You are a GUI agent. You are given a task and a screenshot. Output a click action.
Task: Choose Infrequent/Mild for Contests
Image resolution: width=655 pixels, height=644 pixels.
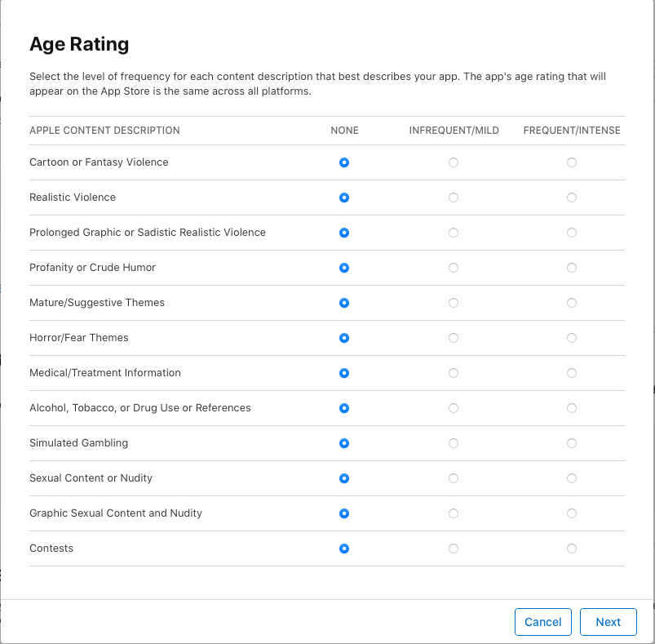click(x=454, y=549)
